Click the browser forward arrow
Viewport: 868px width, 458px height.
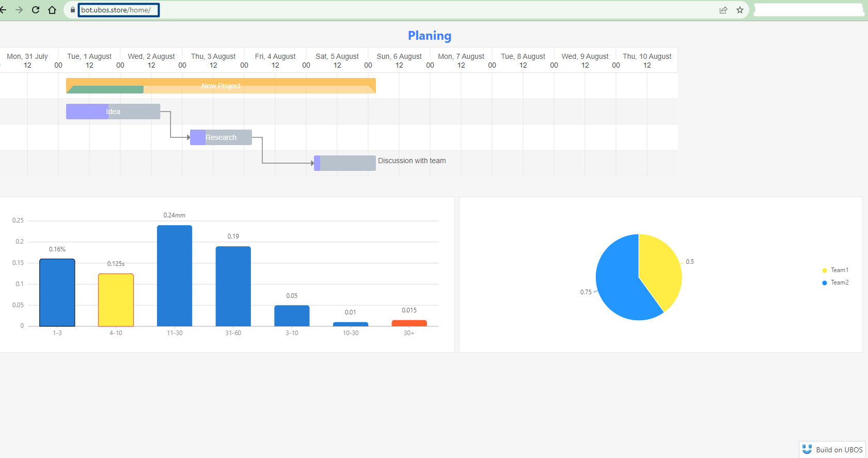tap(19, 10)
